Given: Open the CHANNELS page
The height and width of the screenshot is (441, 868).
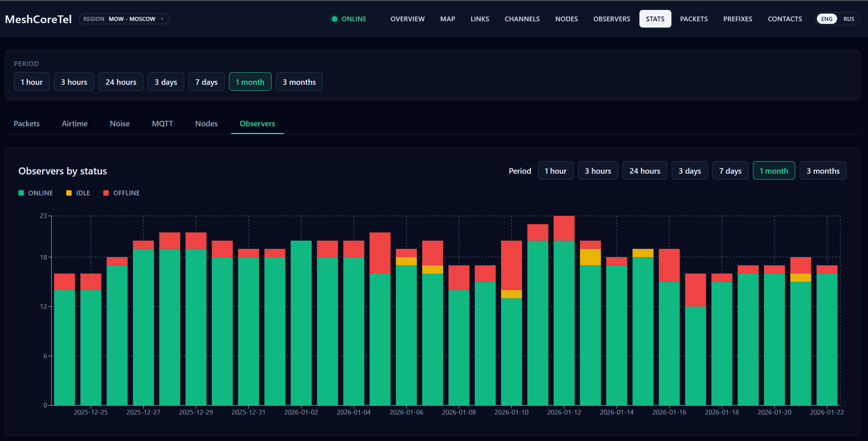Looking at the screenshot, I should coord(522,19).
